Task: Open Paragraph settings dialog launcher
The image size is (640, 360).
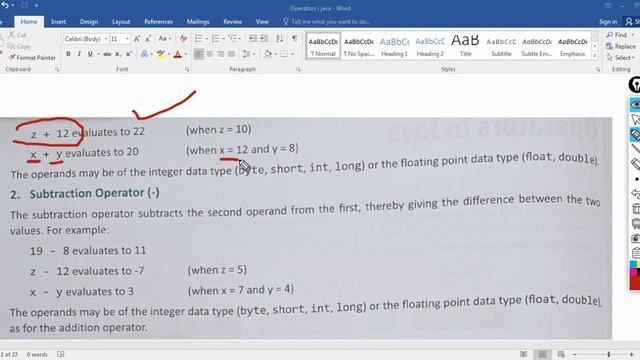Action: pyautogui.click(x=298, y=70)
